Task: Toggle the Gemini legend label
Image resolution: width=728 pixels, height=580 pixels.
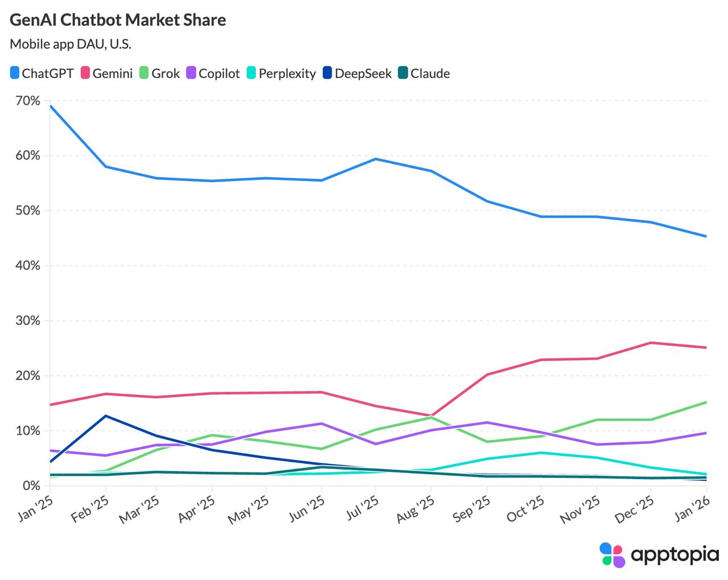Action: point(113,73)
